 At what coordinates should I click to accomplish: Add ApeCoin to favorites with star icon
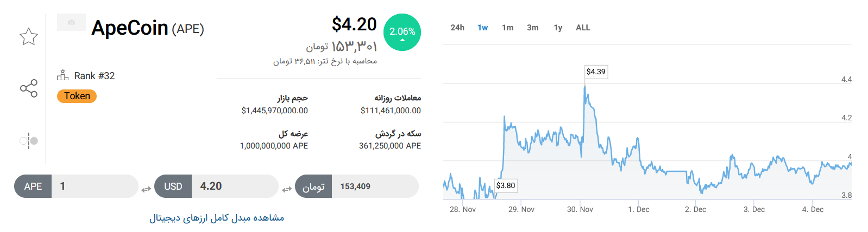click(29, 36)
